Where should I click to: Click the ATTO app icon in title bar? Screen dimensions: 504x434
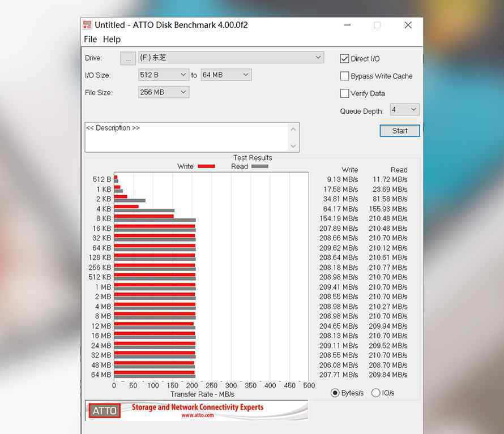[x=87, y=25]
